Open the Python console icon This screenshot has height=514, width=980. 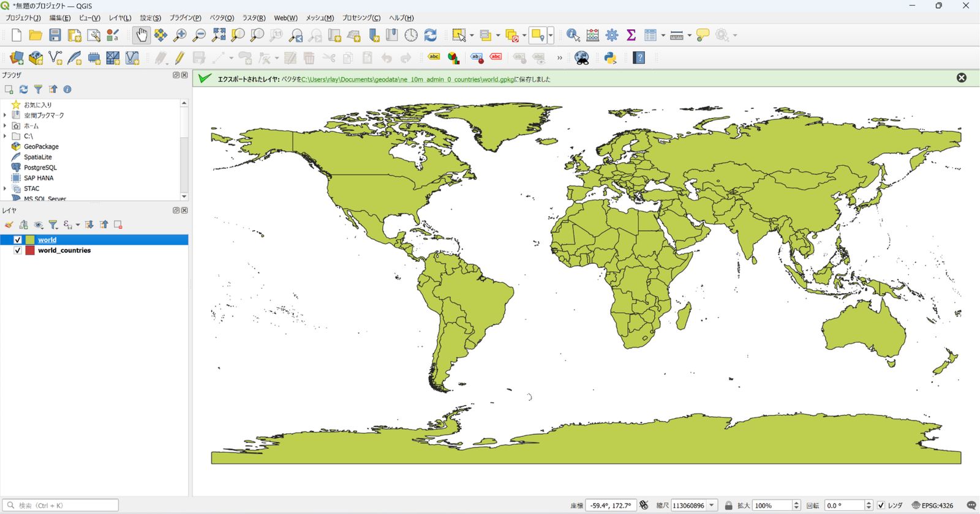click(x=610, y=58)
